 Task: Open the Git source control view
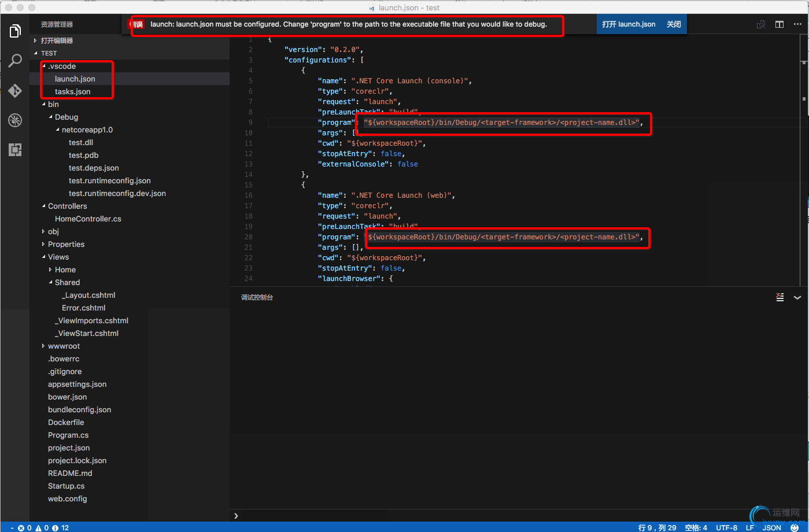[x=15, y=91]
